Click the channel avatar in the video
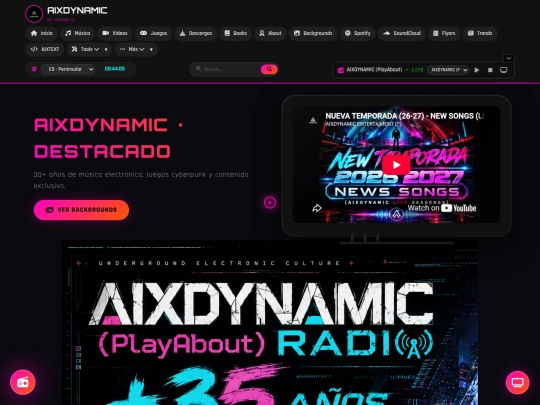Viewport: 540px width, 405px height. (313, 120)
